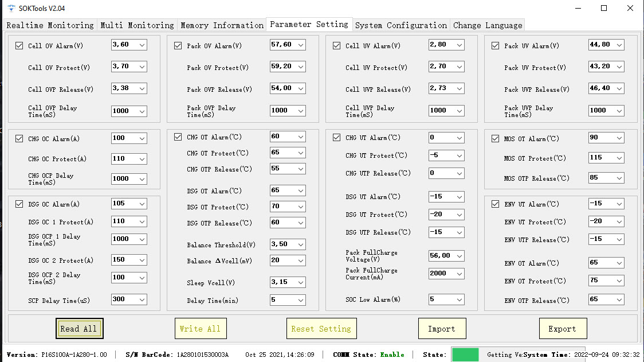
Task: Go to the Memory Information tab
Action: click(222, 25)
